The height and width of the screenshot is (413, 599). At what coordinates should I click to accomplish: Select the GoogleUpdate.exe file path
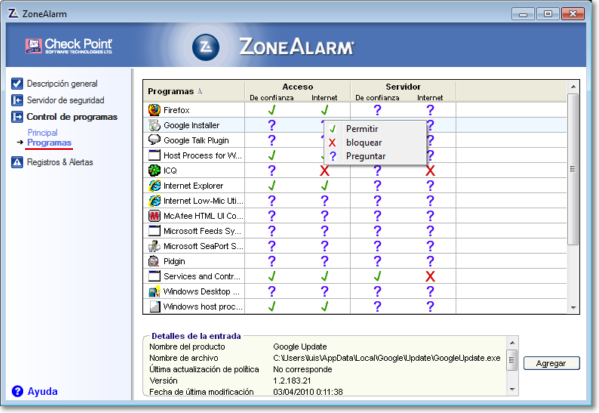(387, 358)
